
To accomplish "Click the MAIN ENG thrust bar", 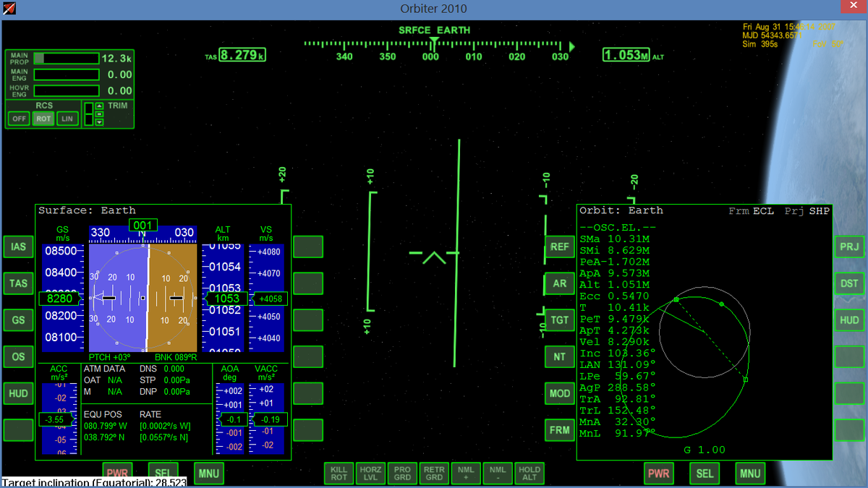I will click(x=67, y=74).
